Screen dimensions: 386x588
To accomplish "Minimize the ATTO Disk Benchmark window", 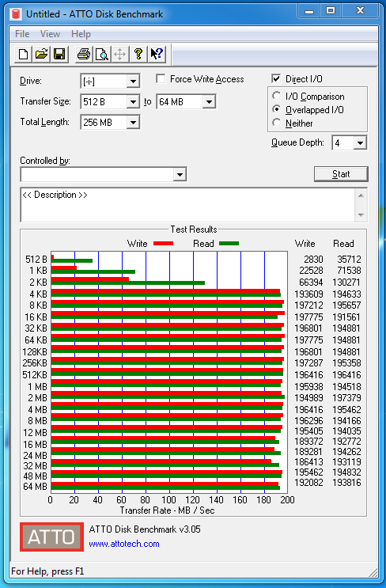I will (309, 11).
